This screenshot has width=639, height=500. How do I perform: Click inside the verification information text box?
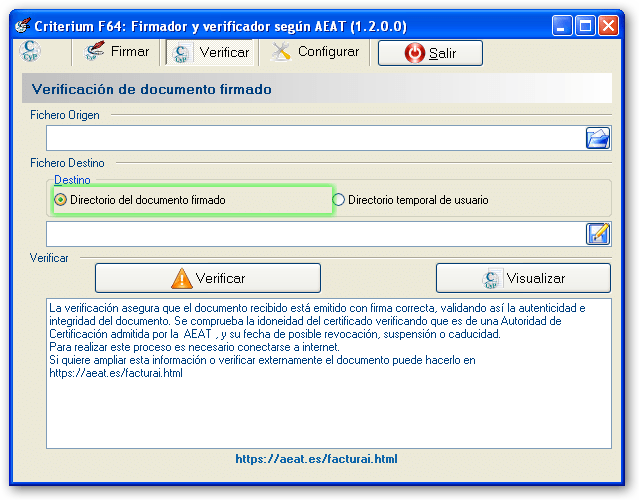(x=328, y=374)
